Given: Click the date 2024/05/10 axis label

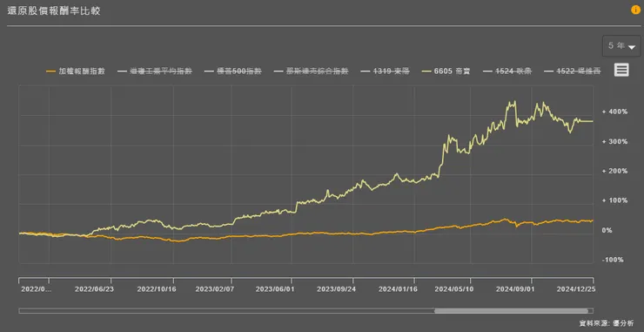Looking at the screenshot, I should pos(453,289).
